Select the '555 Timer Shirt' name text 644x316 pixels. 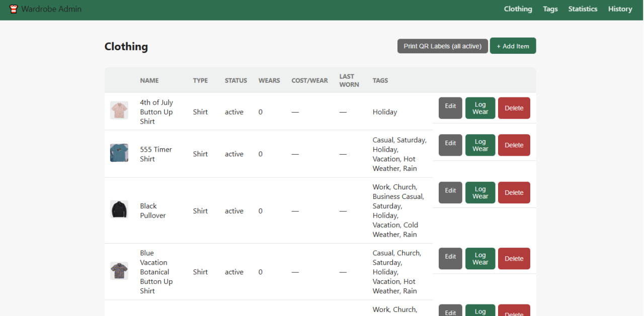pyautogui.click(x=156, y=154)
